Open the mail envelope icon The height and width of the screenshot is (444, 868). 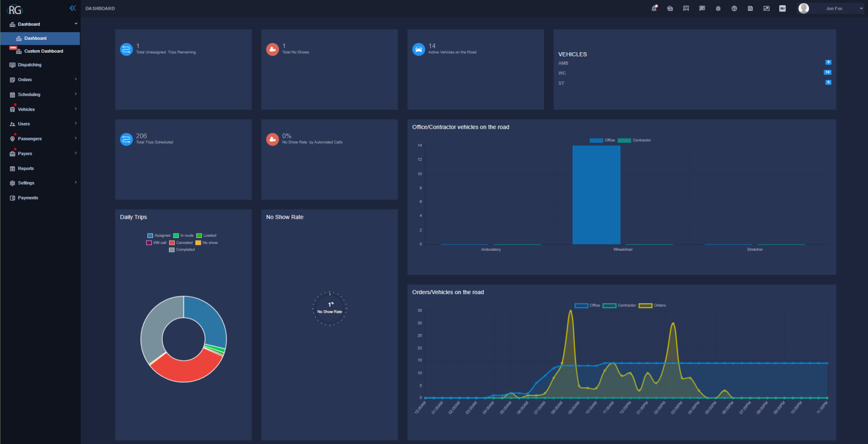click(670, 8)
